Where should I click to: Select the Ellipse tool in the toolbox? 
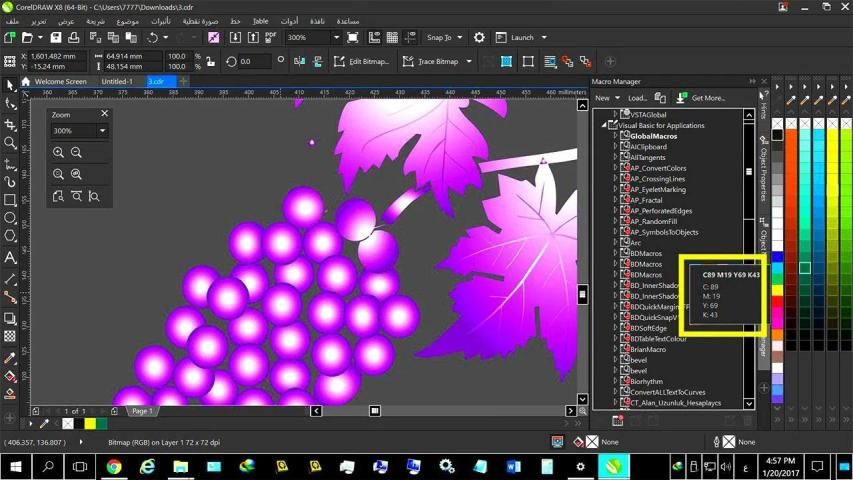pos(10,218)
